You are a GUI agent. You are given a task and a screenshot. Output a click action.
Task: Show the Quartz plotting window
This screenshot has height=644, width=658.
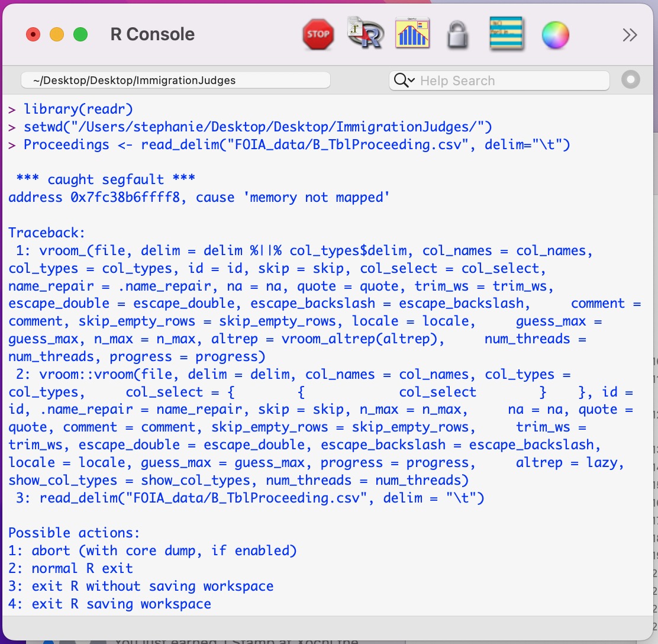tap(412, 34)
